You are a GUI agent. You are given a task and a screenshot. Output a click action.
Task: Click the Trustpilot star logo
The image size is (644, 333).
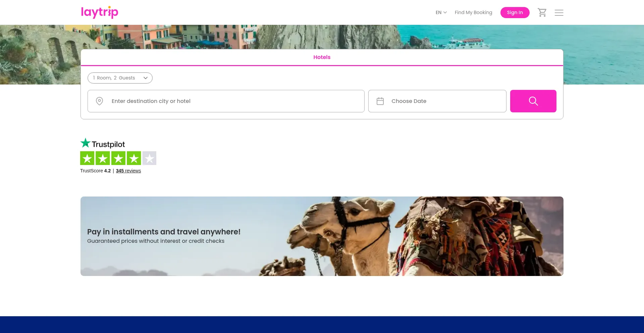pos(86,143)
